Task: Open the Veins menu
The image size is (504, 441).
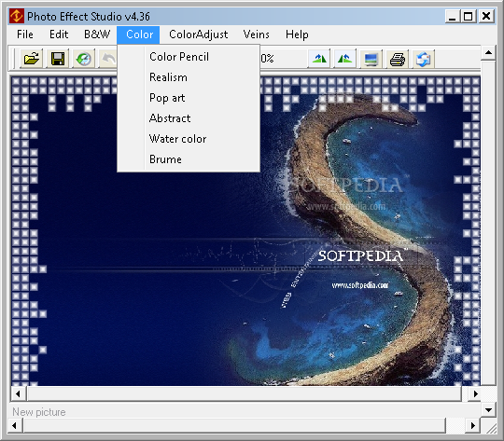Action: [x=256, y=34]
